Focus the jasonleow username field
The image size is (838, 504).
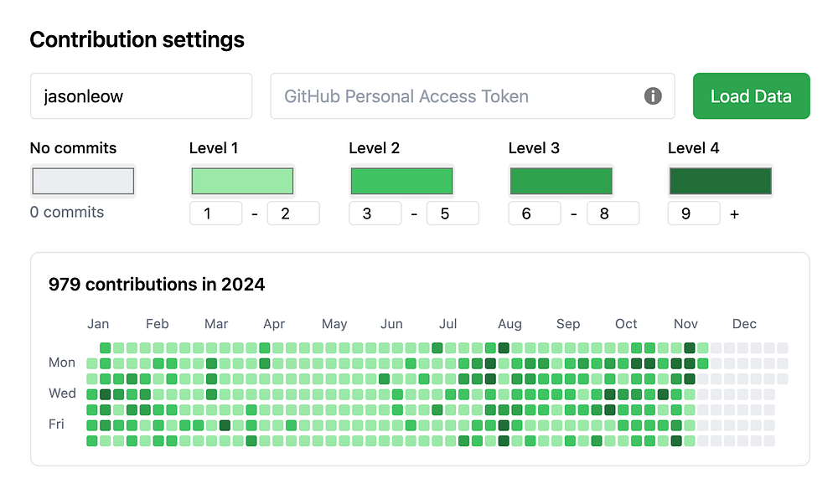141,96
